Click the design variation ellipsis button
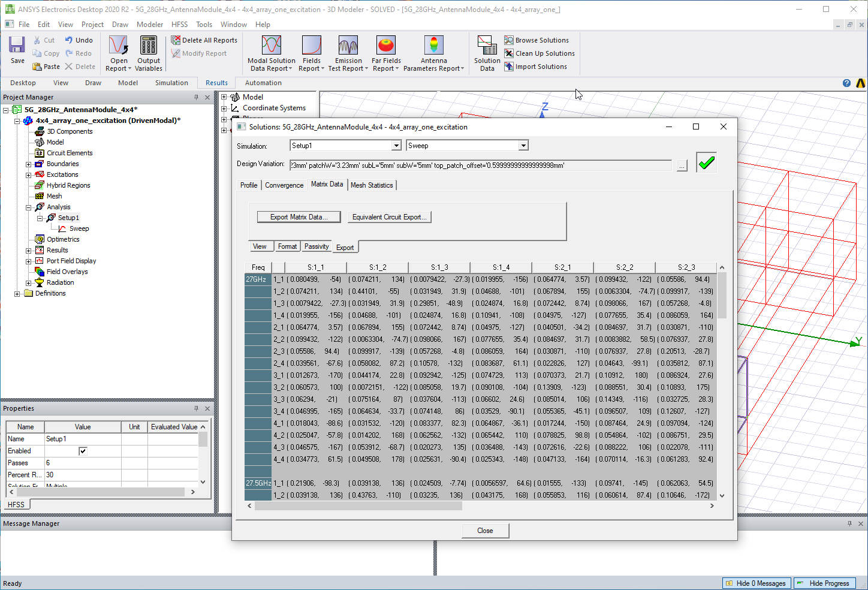The image size is (868, 590). 682,165
